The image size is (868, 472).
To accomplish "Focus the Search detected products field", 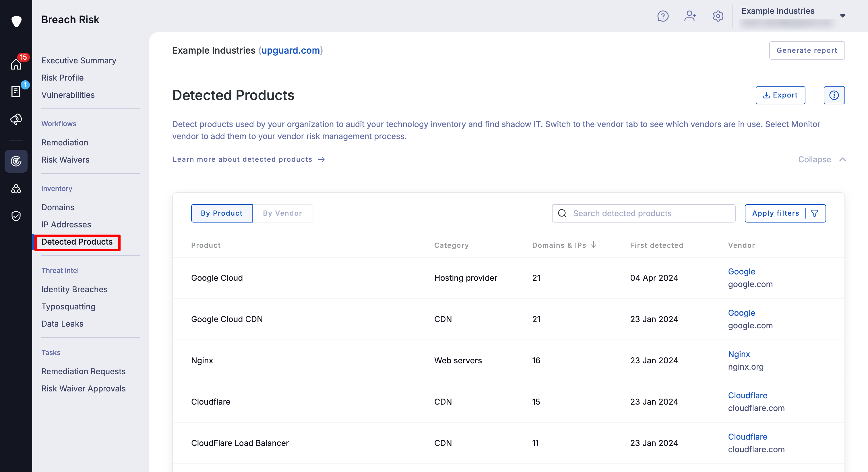I will tap(644, 213).
